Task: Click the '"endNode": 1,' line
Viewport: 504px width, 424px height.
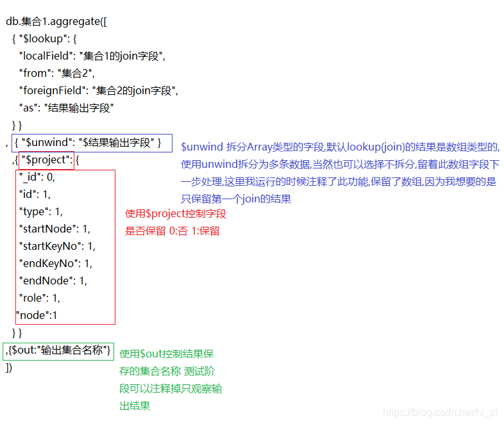Action: (x=53, y=281)
